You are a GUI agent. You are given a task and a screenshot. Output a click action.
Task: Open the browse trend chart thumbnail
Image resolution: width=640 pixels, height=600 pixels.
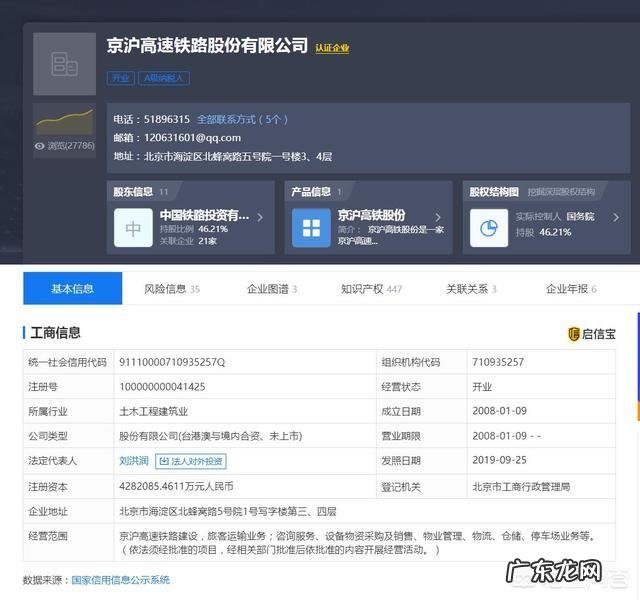click(x=64, y=121)
